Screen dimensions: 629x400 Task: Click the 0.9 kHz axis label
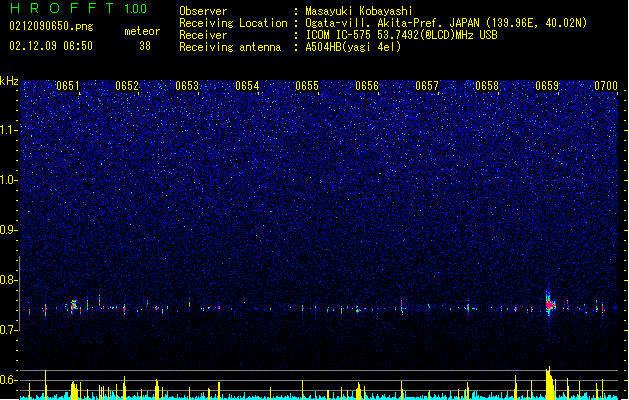[x=8, y=230]
